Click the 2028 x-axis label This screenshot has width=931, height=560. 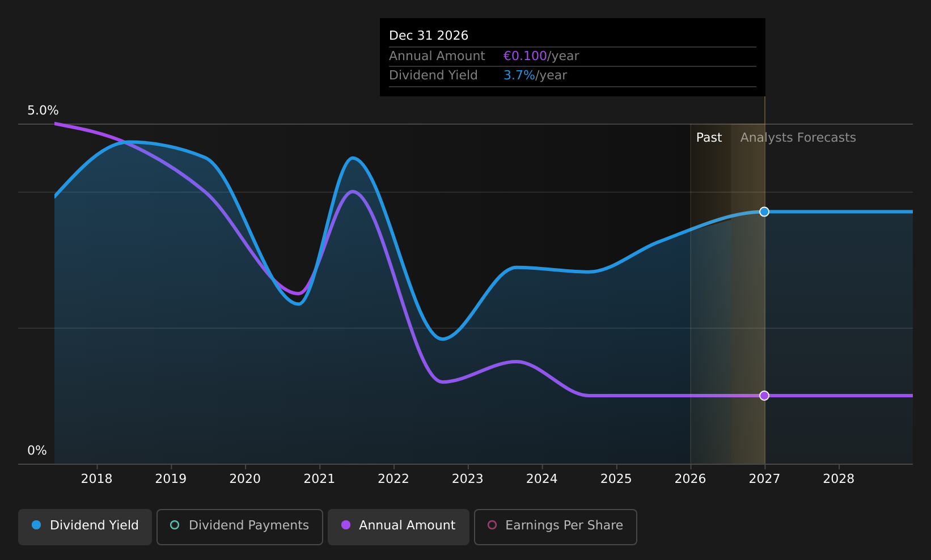[839, 479]
